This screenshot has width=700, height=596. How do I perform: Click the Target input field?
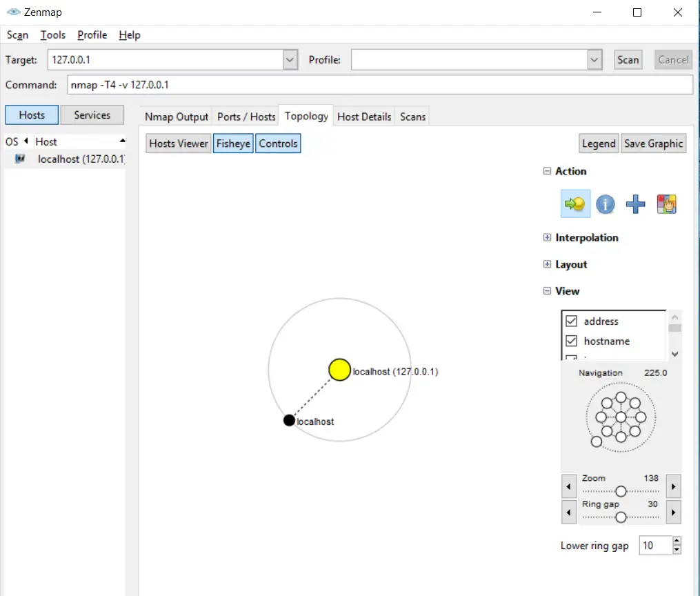pyautogui.click(x=166, y=60)
